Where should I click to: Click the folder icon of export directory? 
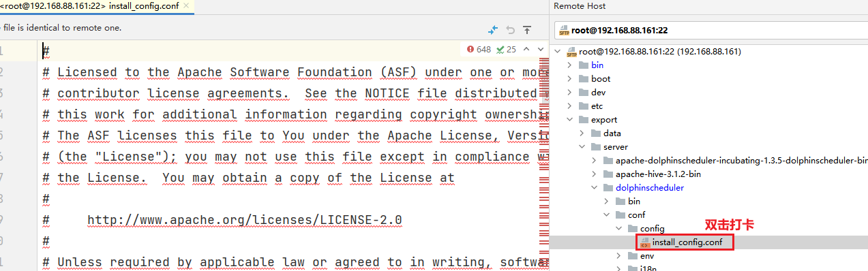click(584, 120)
